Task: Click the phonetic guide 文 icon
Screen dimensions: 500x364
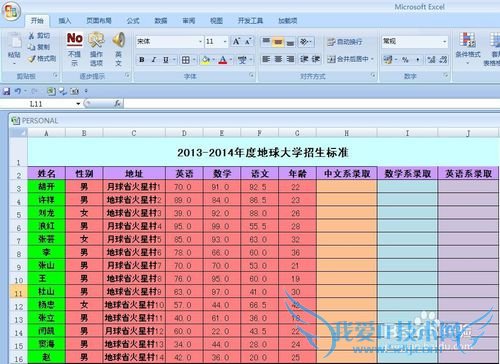Action: click(242, 60)
